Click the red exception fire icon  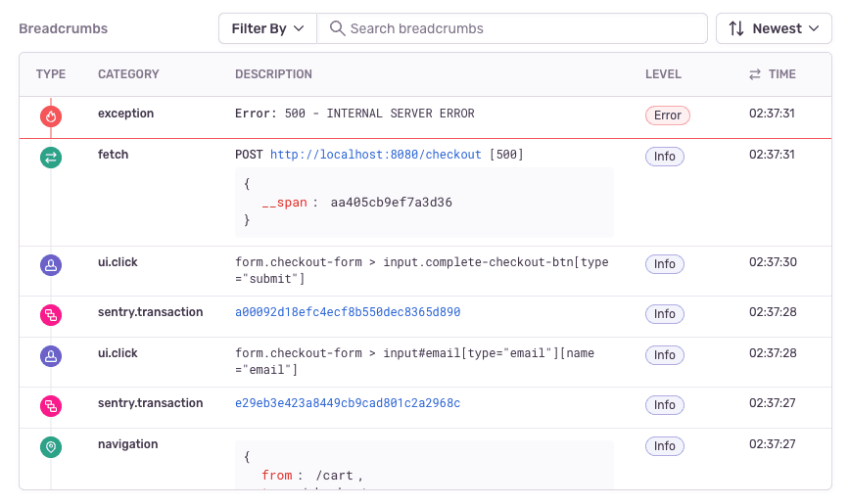(x=52, y=117)
